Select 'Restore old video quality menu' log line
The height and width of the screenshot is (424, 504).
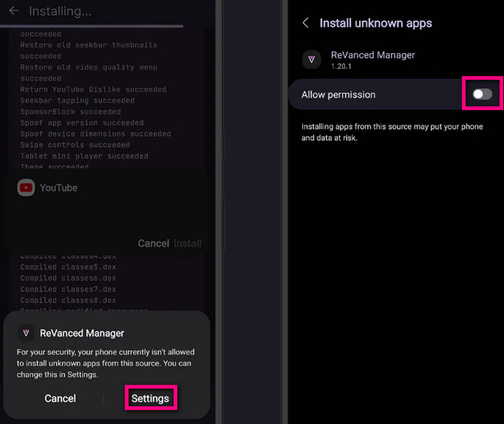[x=89, y=67]
